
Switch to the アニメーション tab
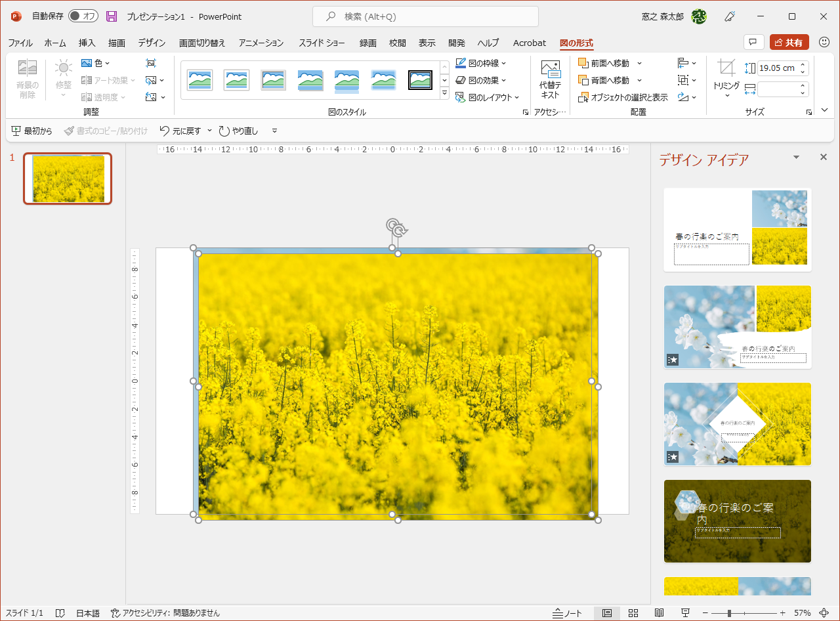click(x=261, y=43)
